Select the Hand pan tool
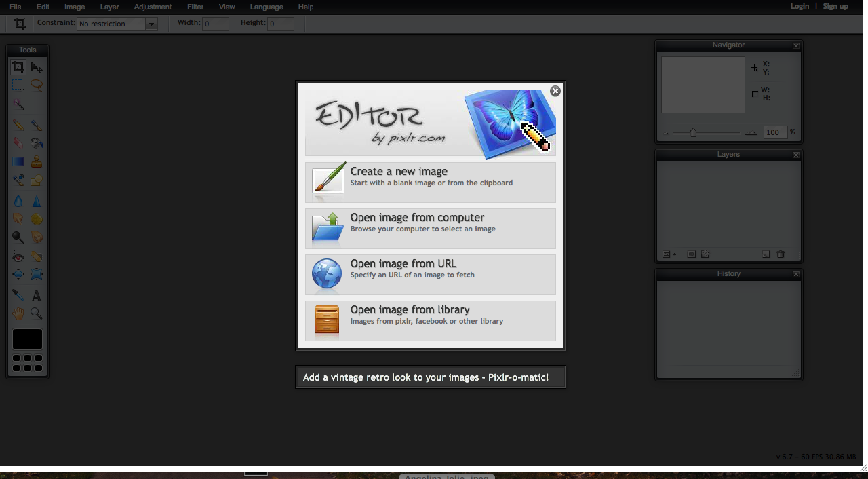This screenshot has width=868, height=479. (18, 313)
